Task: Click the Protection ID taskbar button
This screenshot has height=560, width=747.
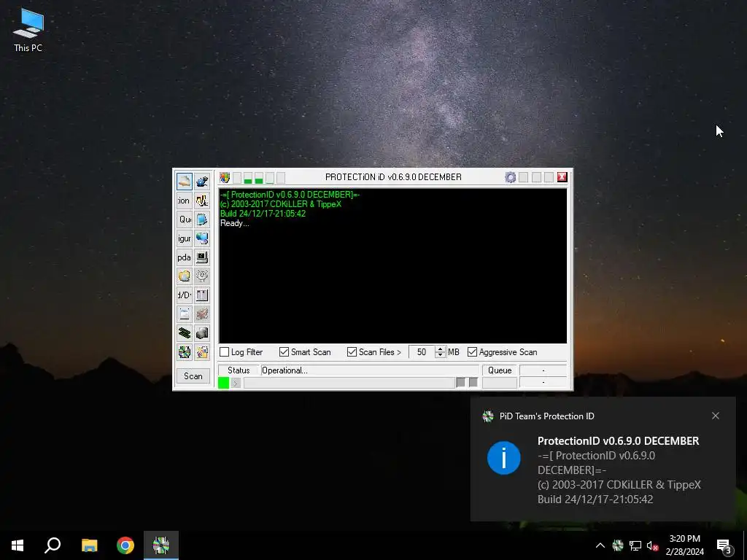Action: [161, 545]
